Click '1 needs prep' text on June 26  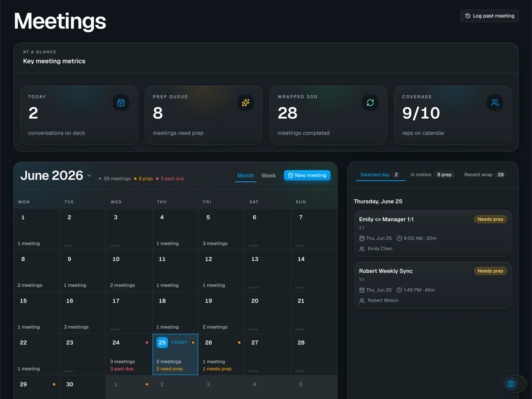click(x=217, y=369)
